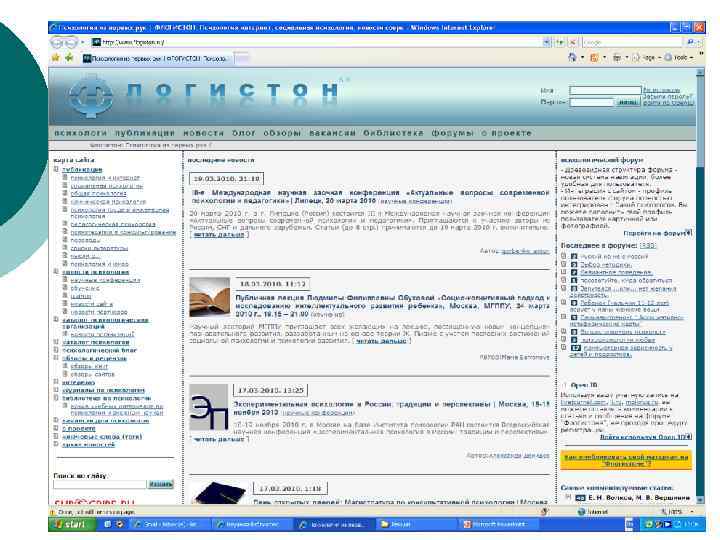
Task: Open вакансии in site navigation menu
Action: tap(332, 133)
